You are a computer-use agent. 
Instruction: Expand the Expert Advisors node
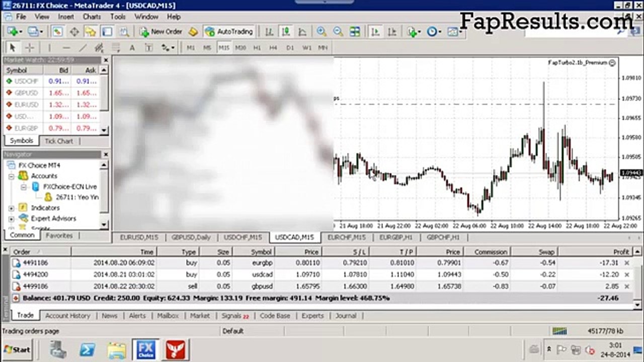point(11,218)
